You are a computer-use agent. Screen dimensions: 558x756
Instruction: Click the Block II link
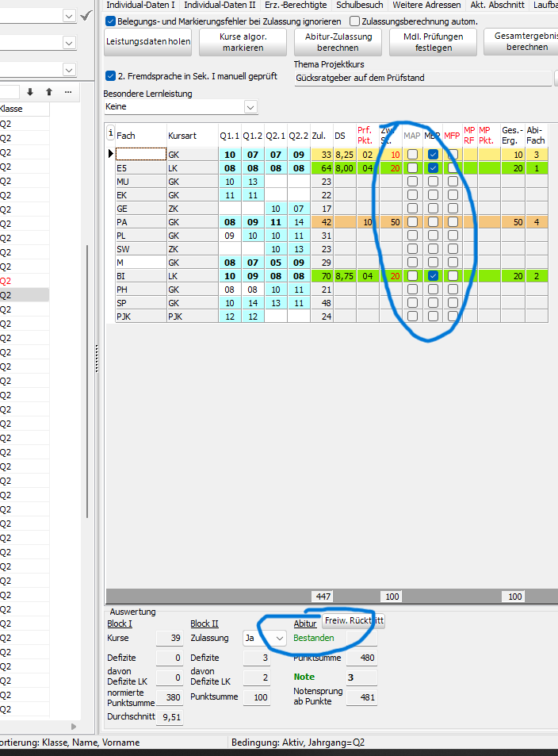click(x=204, y=624)
